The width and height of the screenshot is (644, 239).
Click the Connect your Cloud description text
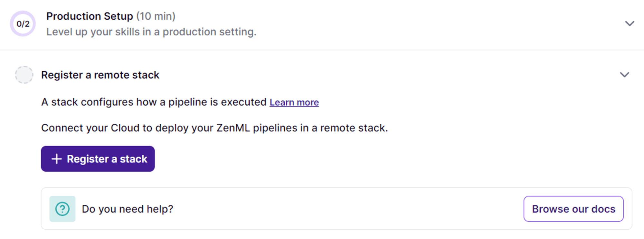click(214, 128)
